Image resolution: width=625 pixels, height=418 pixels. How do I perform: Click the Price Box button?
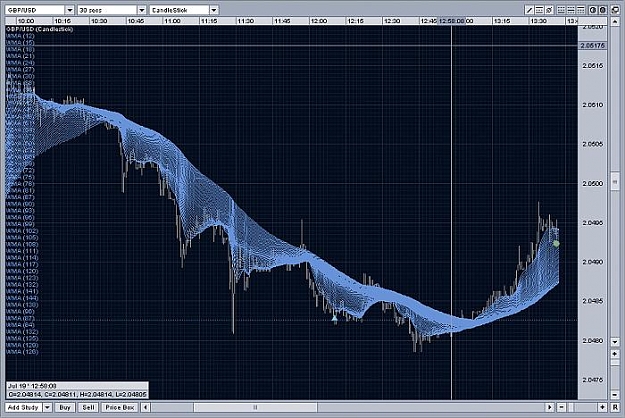click(x=120, y=407)
